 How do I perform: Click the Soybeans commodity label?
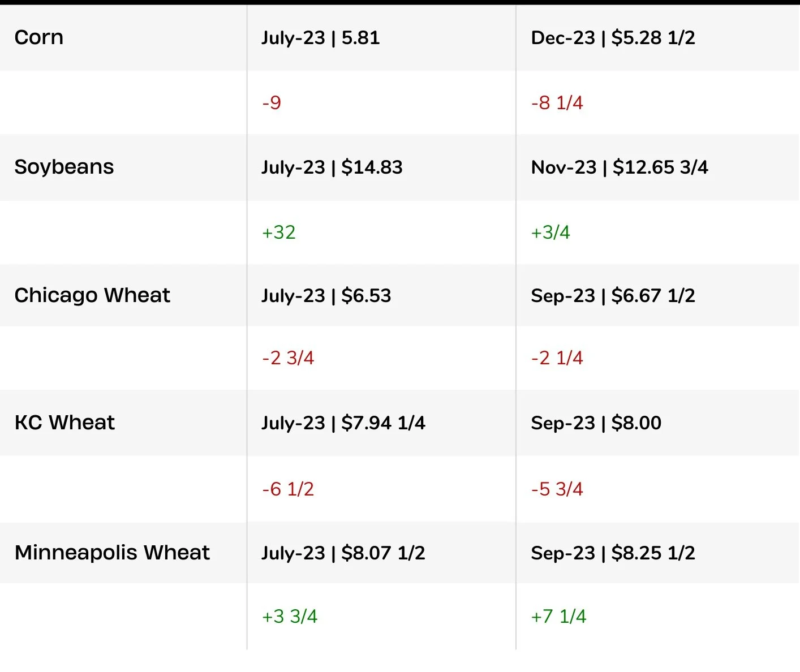tap(64, 167)
